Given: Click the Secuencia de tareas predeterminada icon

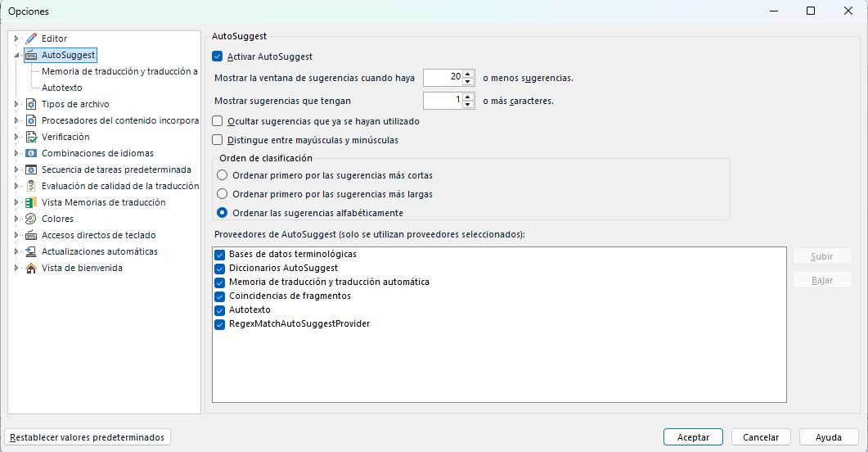Looking at the screenshot, I should point(31,169).
